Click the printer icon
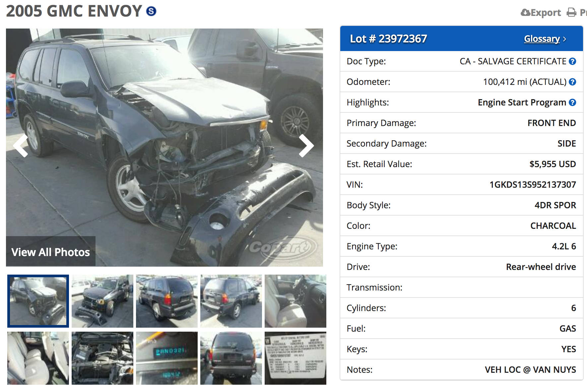 pyautogui.click(x=571, y=13)
